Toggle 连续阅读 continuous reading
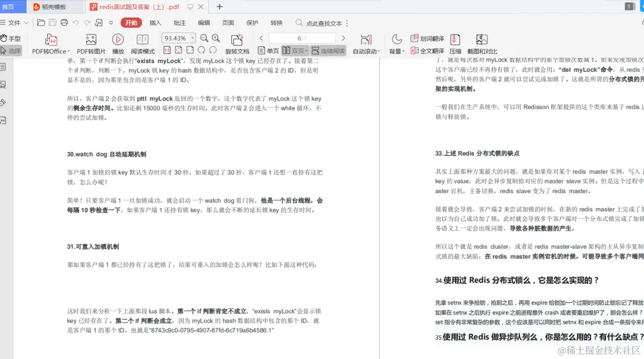644x359 pixels. pyautogui.click(x=328, y=51)
